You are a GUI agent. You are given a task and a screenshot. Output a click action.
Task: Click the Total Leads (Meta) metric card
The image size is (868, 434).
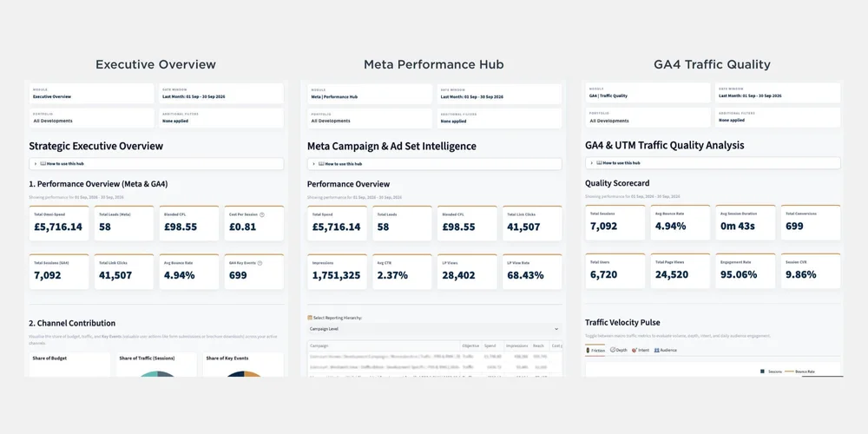coord(124,224)
